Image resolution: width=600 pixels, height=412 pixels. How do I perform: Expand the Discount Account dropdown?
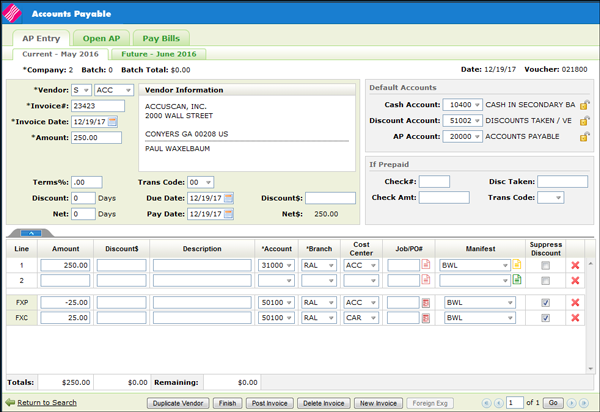(464, 120)
